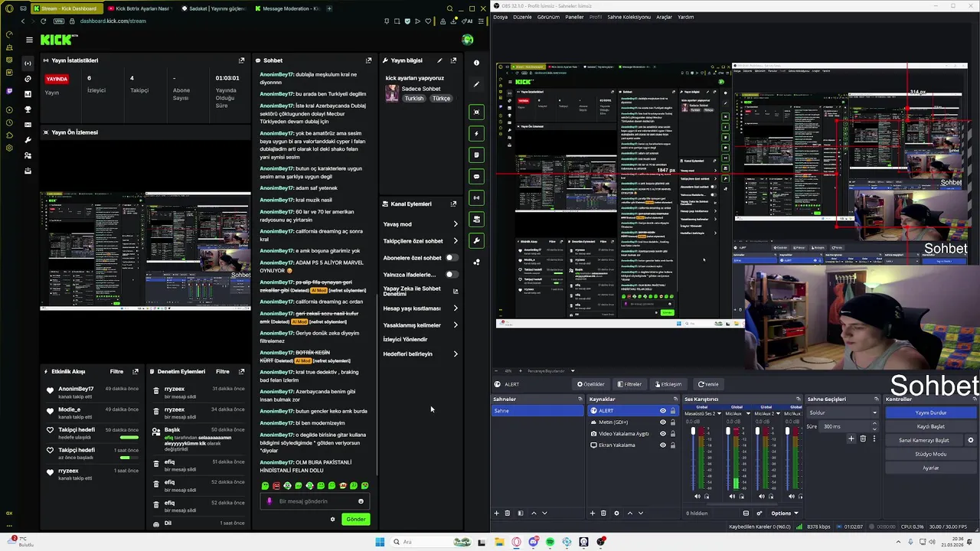The image size is (980, 551).
Task: Click the chat bubble widget icon in sidebar
Action: click(476, 177)
